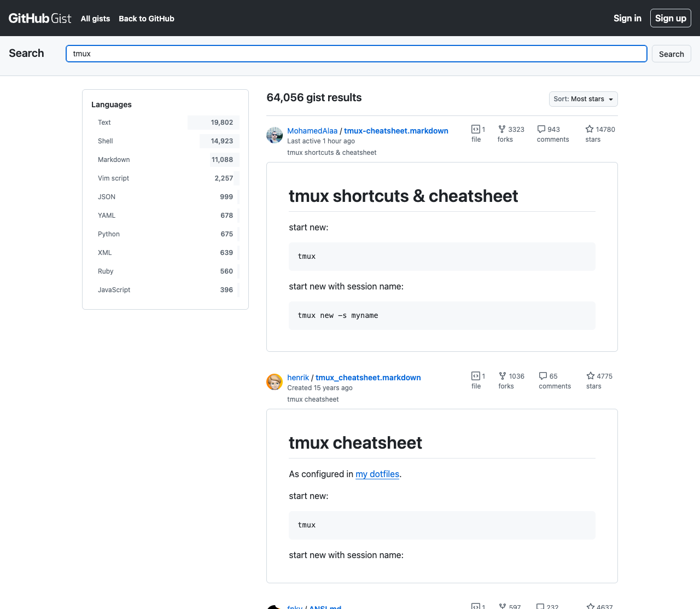The image size is (700, 609).
Task: Click the star icon showing 4775 stars
Action: pos(591,376)
